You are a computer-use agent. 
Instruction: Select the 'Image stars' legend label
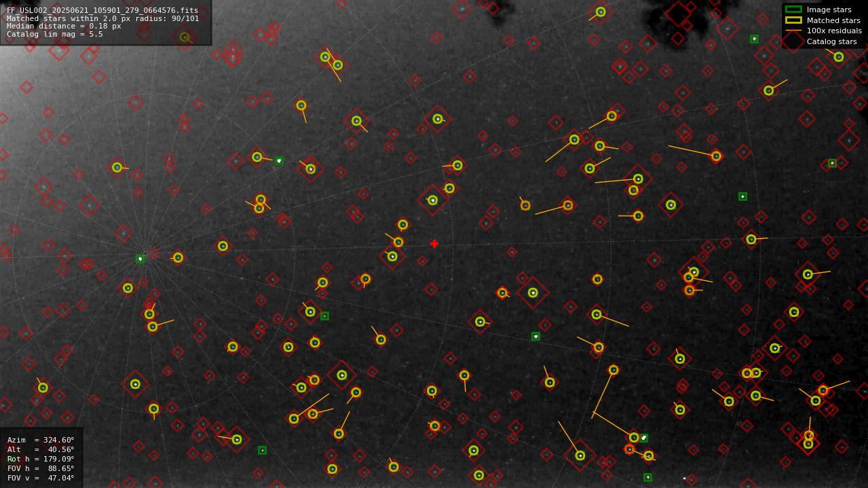pos(829,10)
